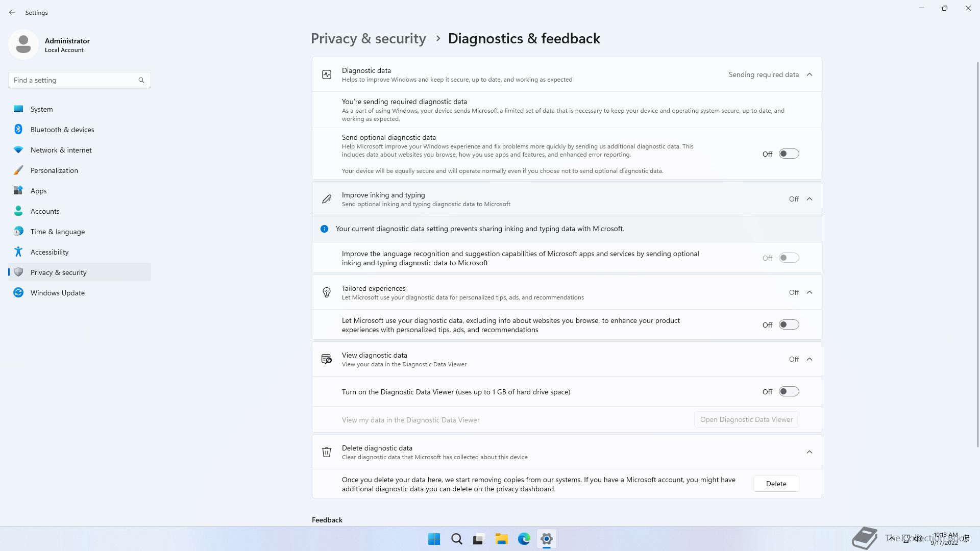The width and height of the screenshot is (980, 551).
Task: Open Time & language settings
Action: point(80,232)
